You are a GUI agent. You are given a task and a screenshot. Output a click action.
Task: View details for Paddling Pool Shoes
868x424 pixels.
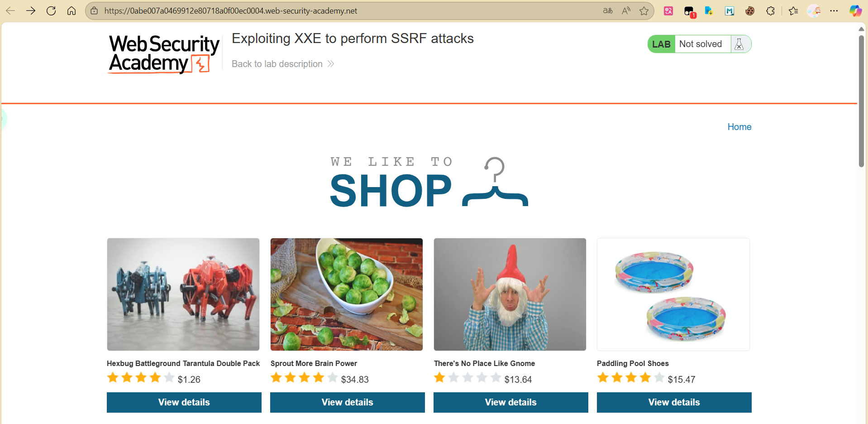674,402
